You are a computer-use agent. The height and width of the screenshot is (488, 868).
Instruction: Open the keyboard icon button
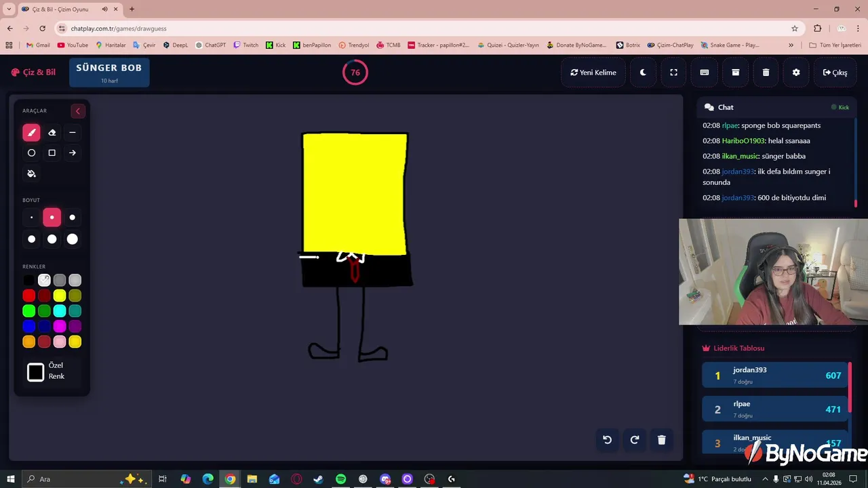click(x=705, y=73)
